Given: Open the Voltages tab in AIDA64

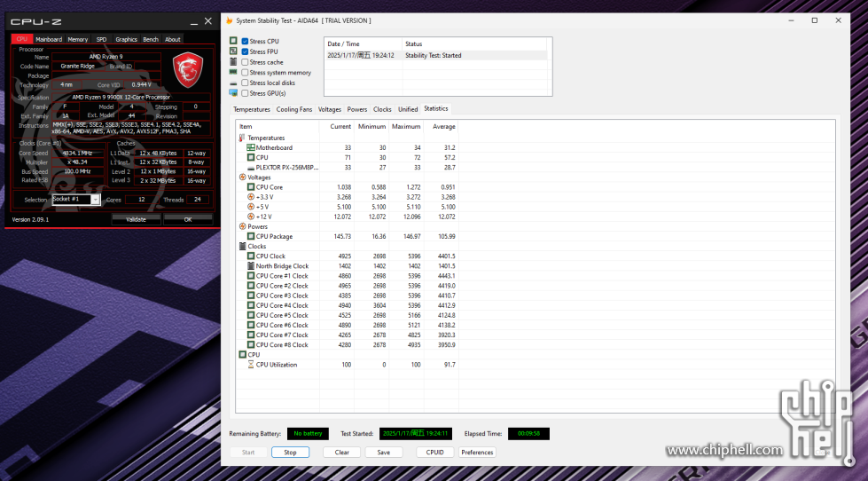Looking at the screenshot, I should point(329,109).
